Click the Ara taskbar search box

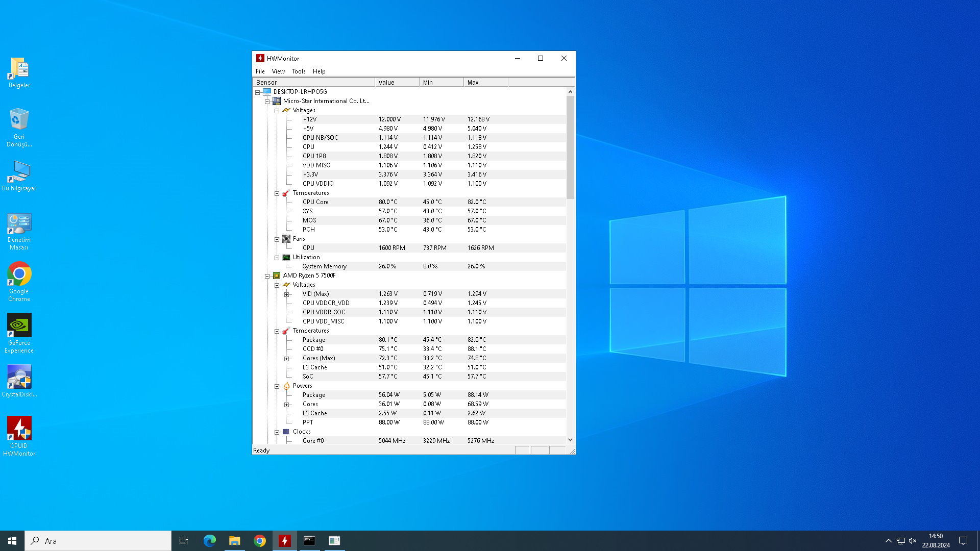click(x=98, y=541)
